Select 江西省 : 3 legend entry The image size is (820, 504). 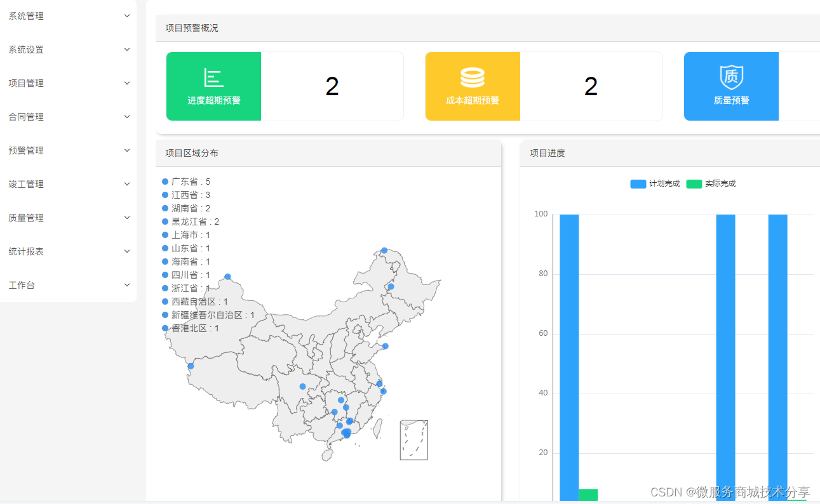pyautogui.click(x=186, y=195)
